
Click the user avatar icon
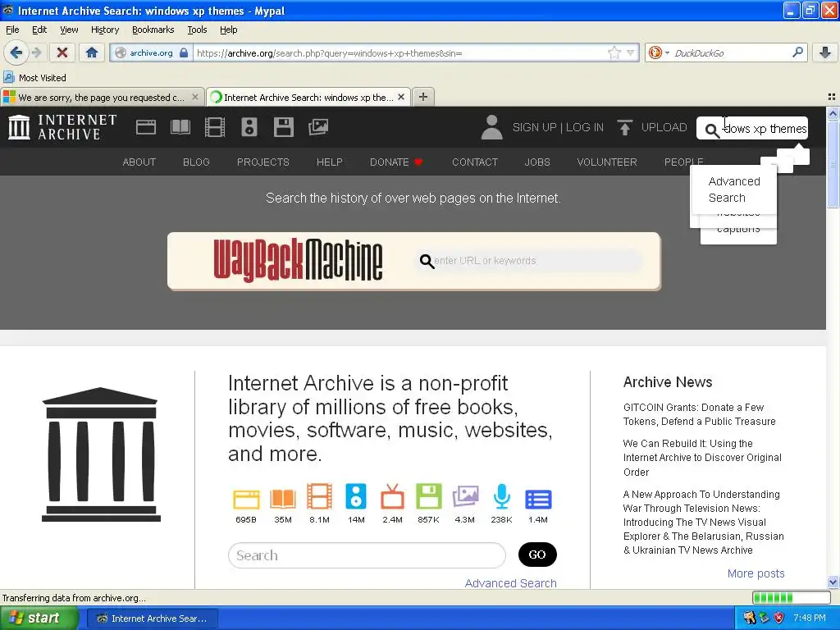[492, 127]
